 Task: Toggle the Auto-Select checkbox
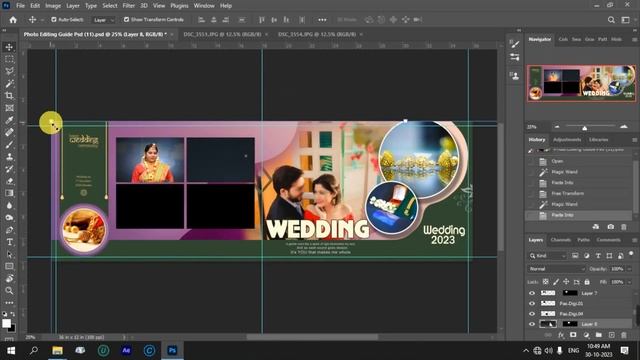54,20
